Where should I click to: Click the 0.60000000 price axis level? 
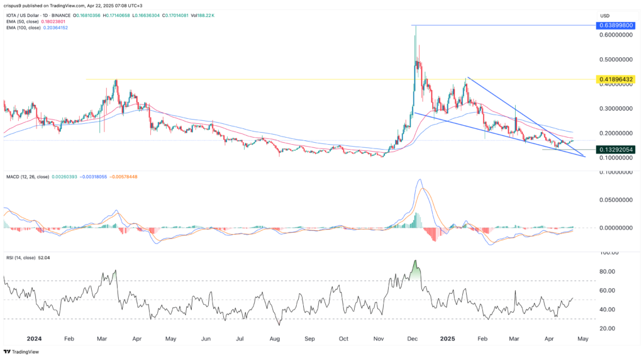[616, 35]
